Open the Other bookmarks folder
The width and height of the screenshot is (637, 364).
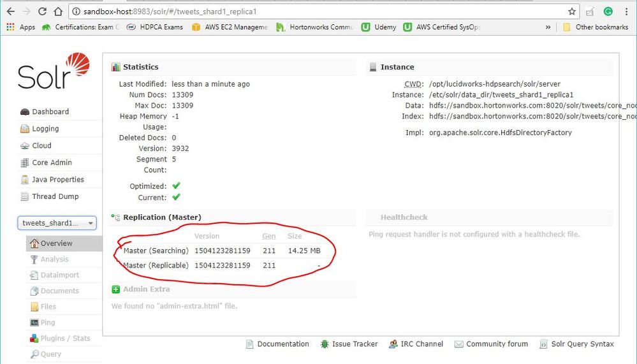[595, 27]
